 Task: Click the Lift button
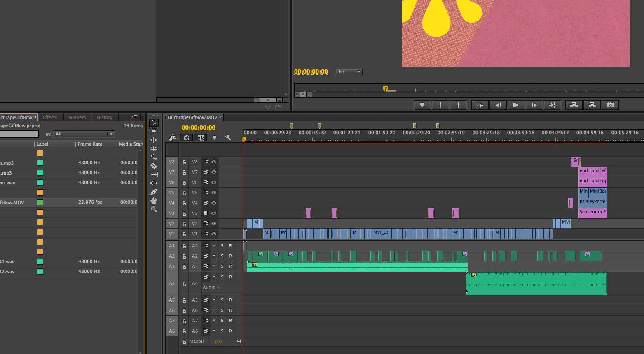[x=574, y=105]
